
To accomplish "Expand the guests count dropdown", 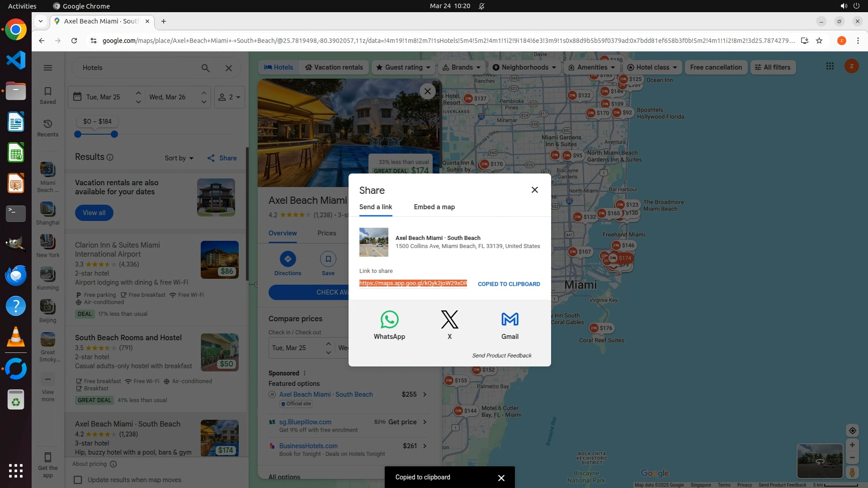I will point(230,97).
